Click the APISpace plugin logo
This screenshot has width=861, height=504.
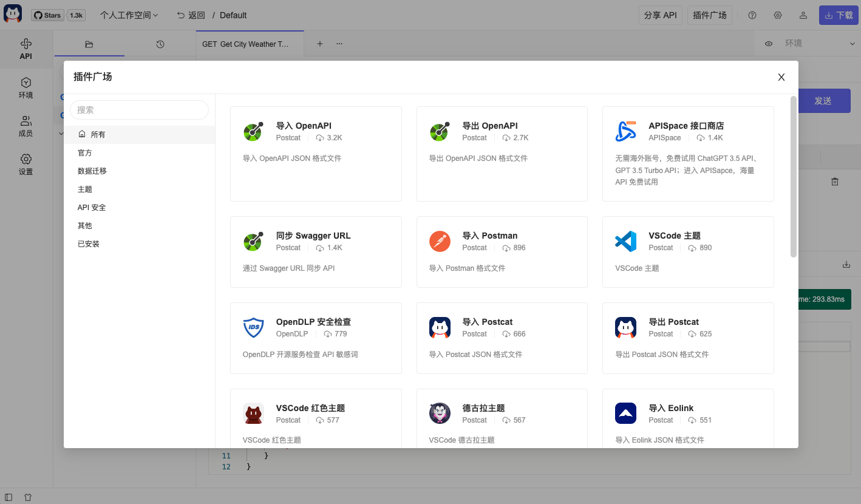pyautogui.click(x=626, y=131)
